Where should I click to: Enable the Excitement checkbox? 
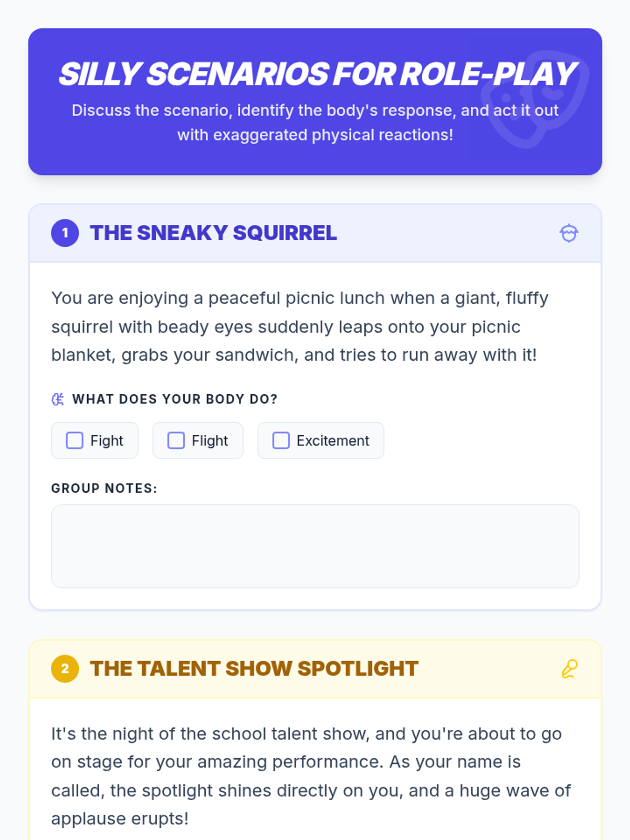[x=281, y=440]
